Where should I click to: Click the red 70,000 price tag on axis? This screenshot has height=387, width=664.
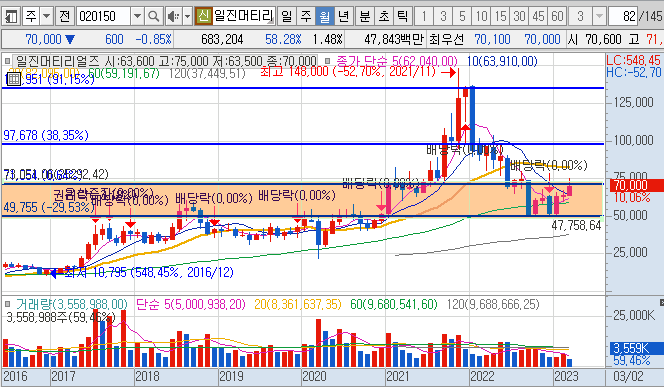(636, 185)
